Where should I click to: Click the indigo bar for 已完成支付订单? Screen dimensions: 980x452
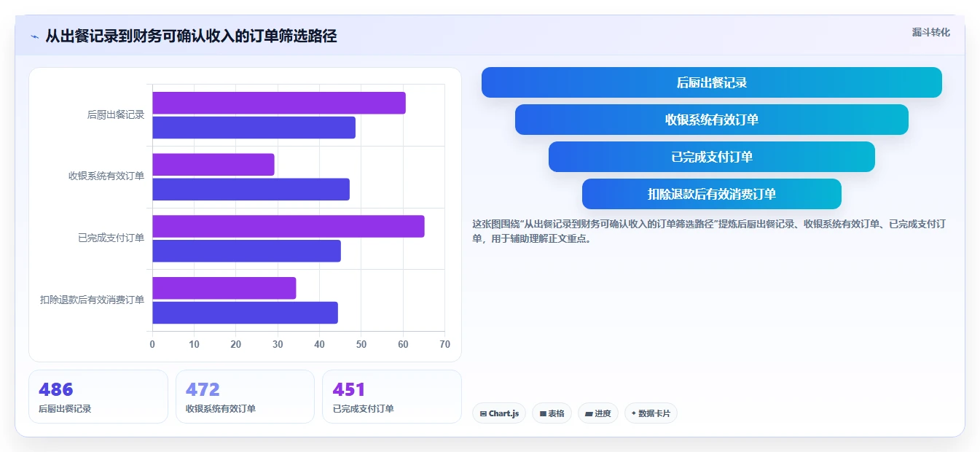(x=246, y=251)
